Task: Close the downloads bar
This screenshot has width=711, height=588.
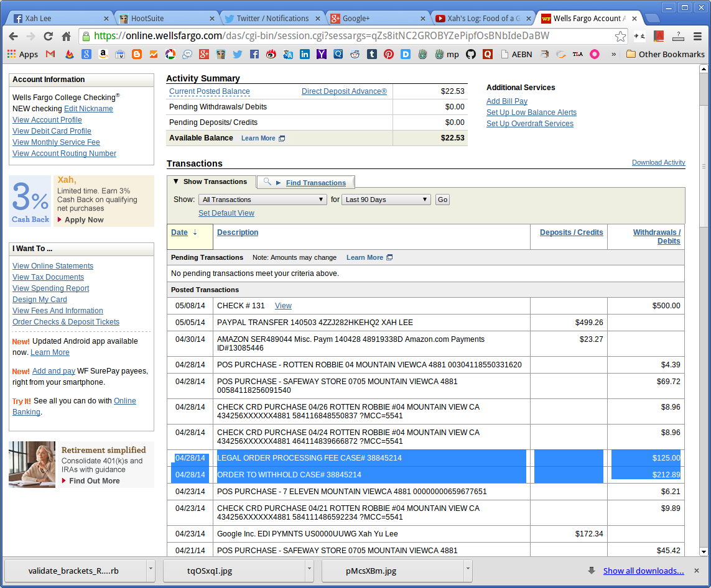Action: point(697,571)
